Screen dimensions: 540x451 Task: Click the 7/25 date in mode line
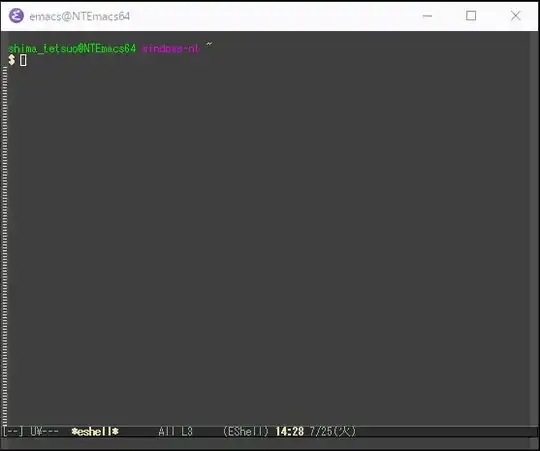[332, 431]
